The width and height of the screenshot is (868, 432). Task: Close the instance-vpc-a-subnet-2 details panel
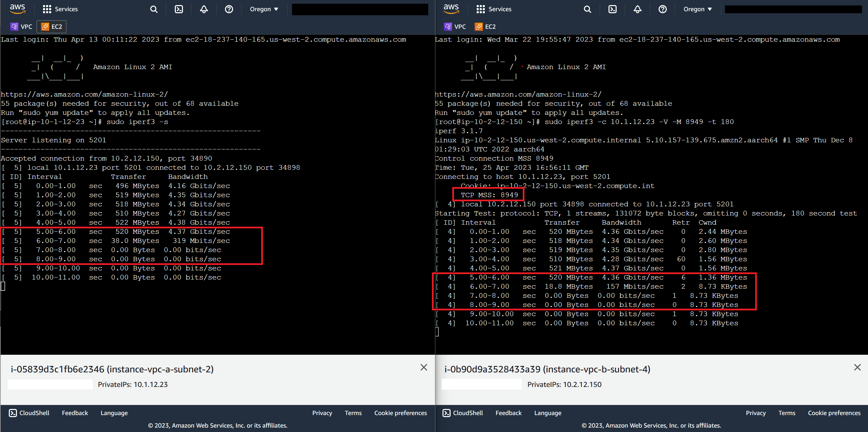click(x=424, y=367)
